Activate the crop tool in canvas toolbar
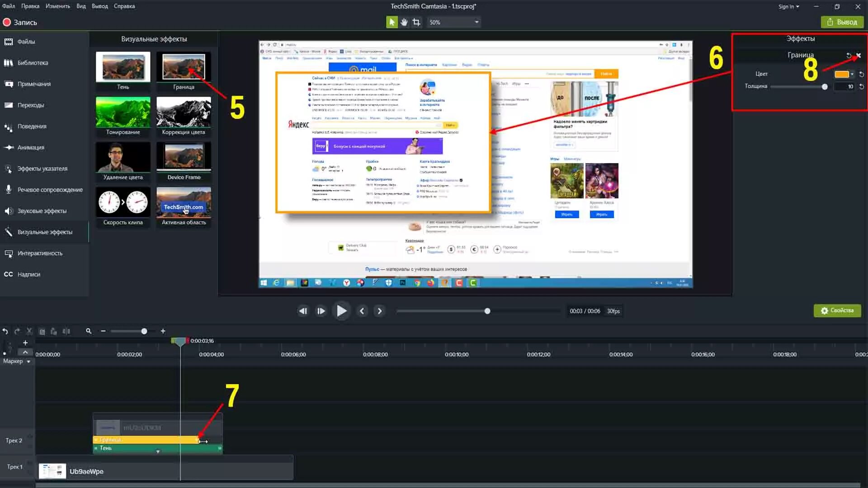 click(416, 22)
